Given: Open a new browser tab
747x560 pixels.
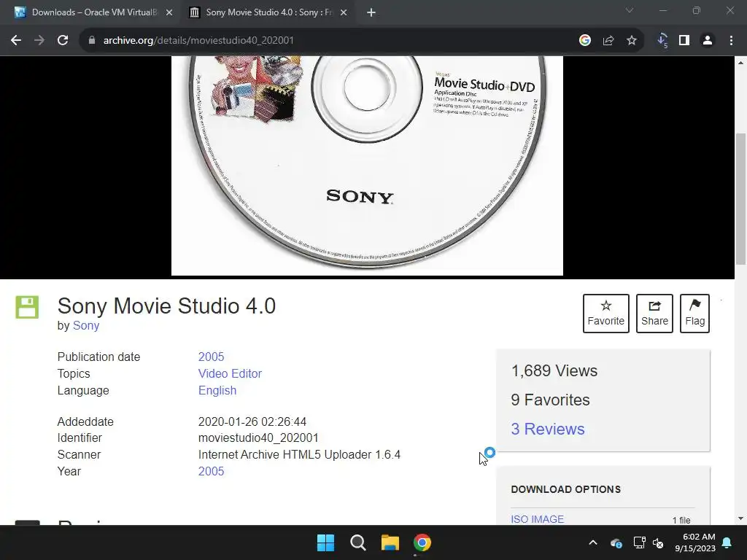Looking at the screenshot, I should (x=371, y=12).
